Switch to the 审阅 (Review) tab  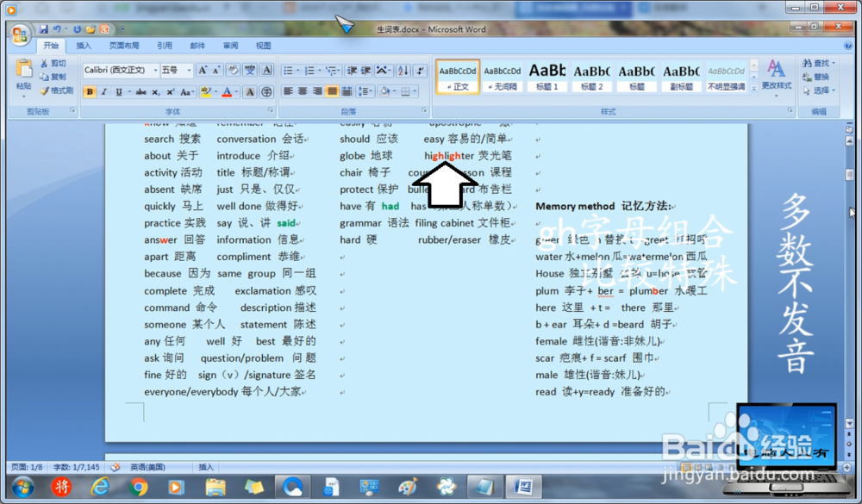click(x=230, y=46)
